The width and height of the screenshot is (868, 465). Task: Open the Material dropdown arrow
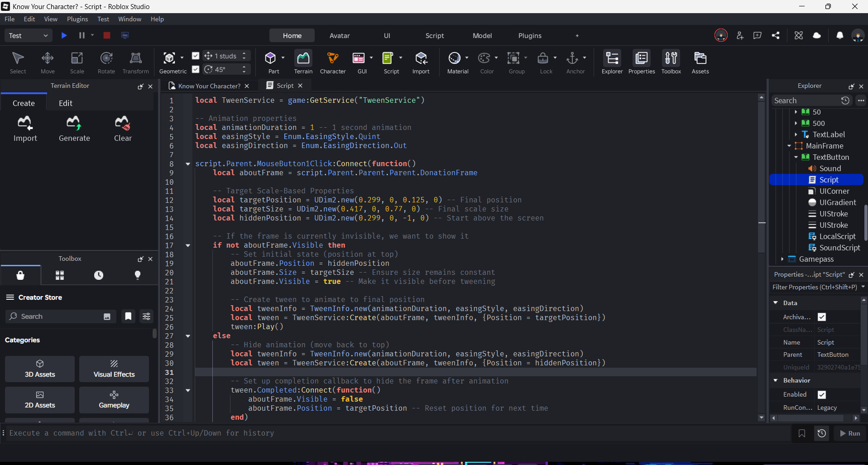(467, 58)
